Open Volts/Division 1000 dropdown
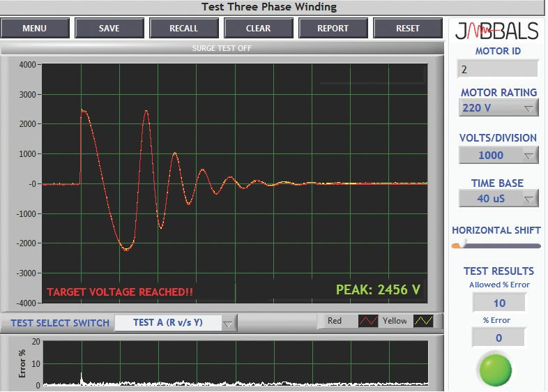 coord(498,155)
